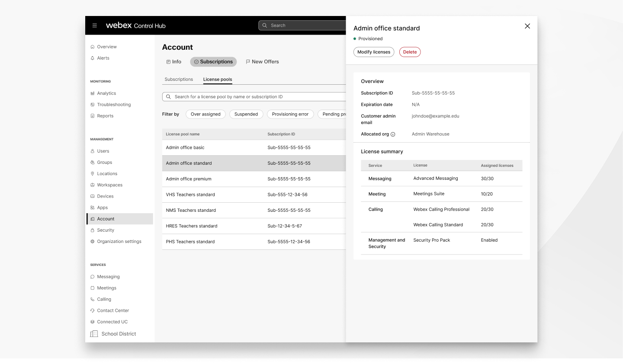The height and width of the screenshot is (364, 623).
Task: Select the VHS Teachers standard row
Action: click(254, 195)
